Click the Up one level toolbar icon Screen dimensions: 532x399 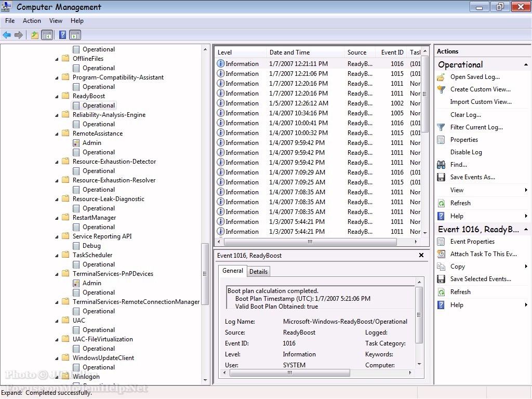[x=35, y=35]
